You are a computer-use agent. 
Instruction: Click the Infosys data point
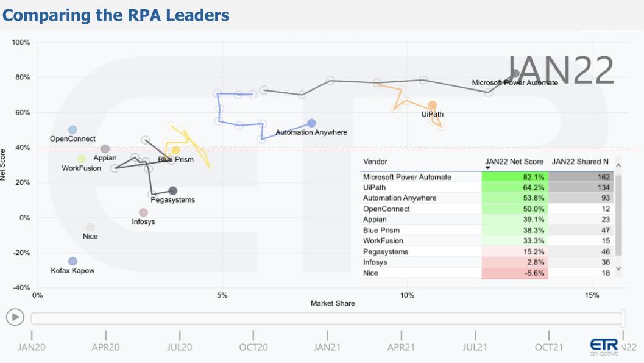tap(143, 212)
